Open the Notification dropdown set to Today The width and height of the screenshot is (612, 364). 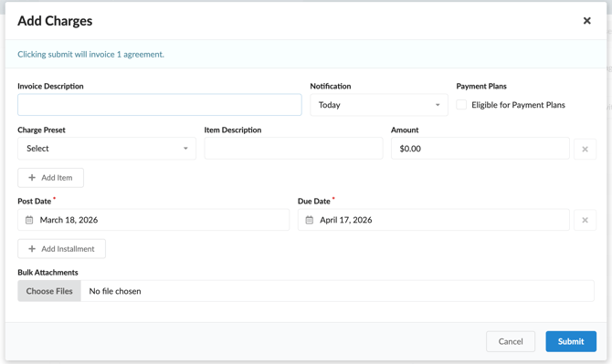click(x=379, y=105)
